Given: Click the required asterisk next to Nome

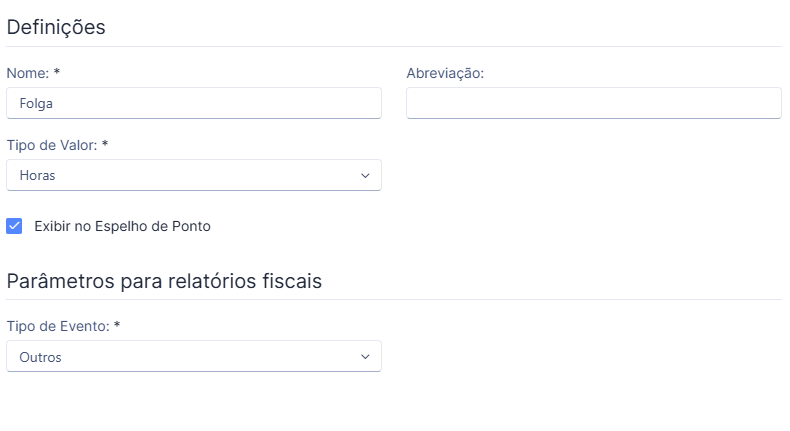Looking at the screenshot, I should coord(57,72).
